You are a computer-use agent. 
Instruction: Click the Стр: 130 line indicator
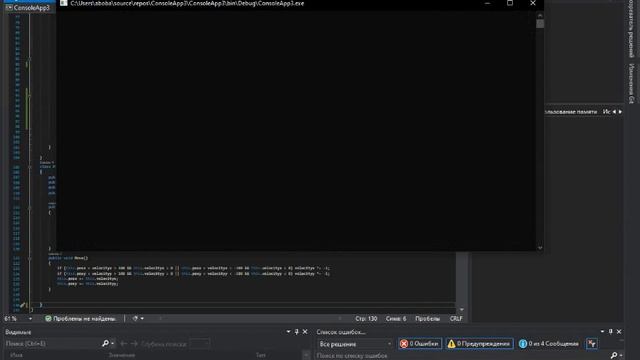[x=366, y=319]
